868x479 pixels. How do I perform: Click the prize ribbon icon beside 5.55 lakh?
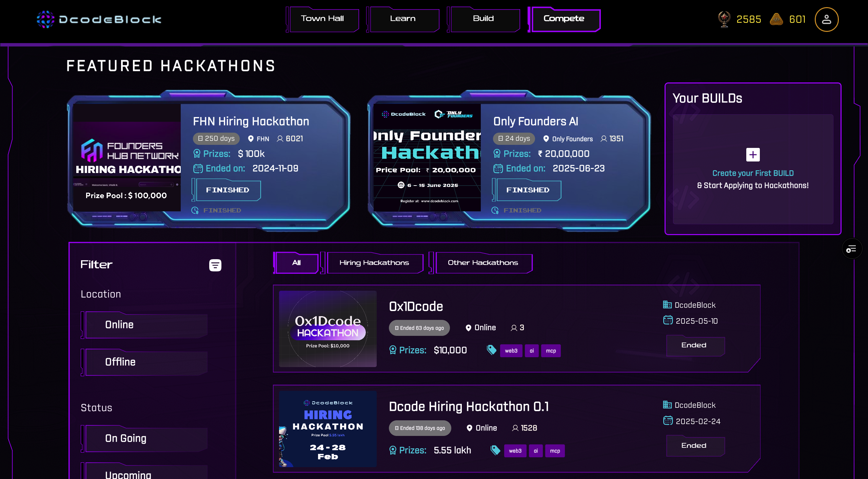click(x=393, y=450)
